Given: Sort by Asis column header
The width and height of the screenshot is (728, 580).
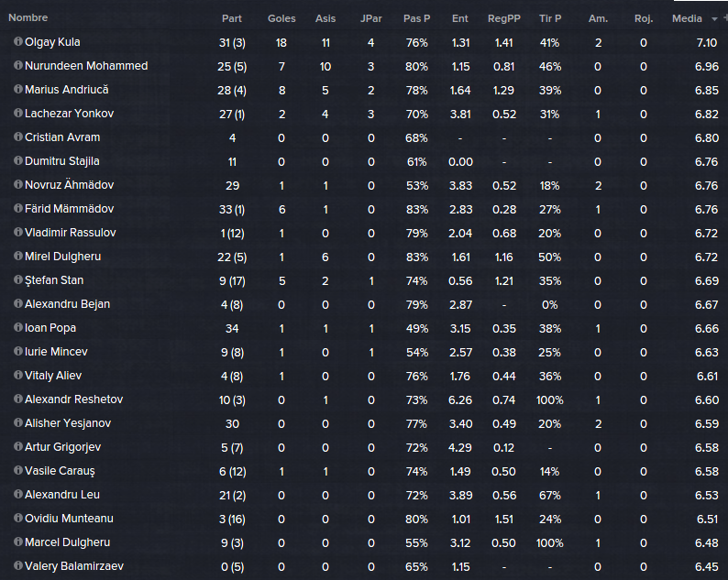Looking at the screenshot, I should (325, 18).
